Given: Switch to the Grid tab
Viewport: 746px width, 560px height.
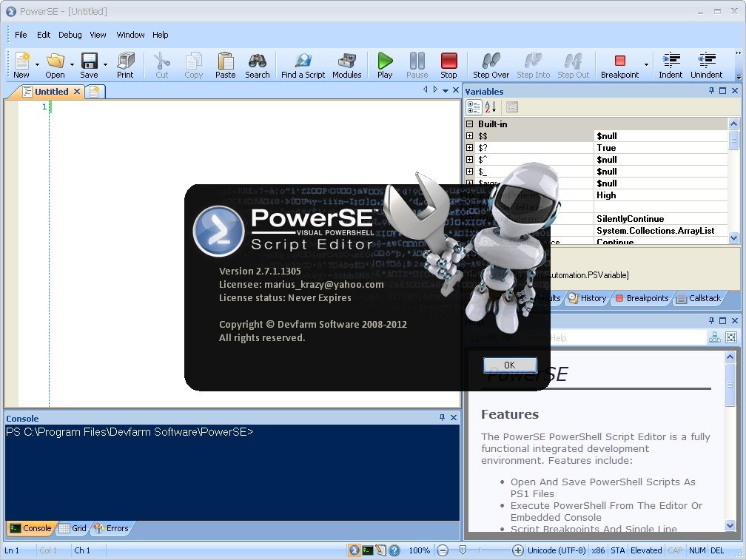Looking at the screenshot, I should tap(73, 528).
